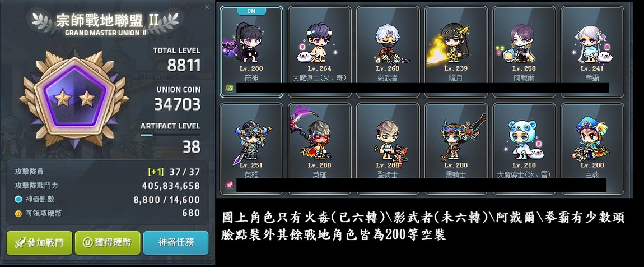Click the purple two-star union badge
644x267 pixels.
[74, 98]
